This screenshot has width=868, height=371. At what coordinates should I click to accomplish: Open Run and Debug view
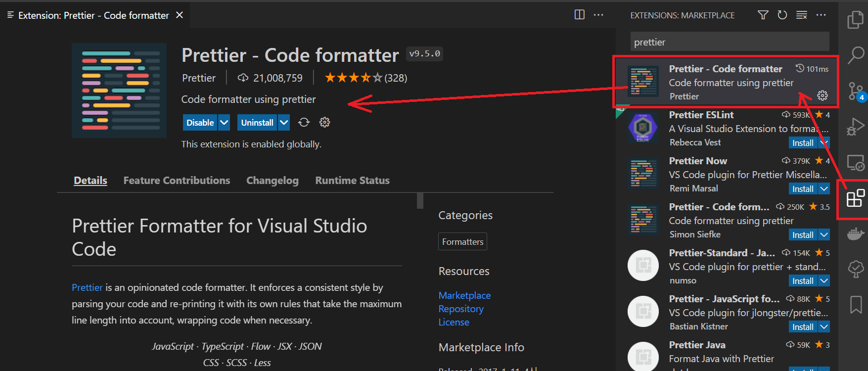[x=856, y=127]
